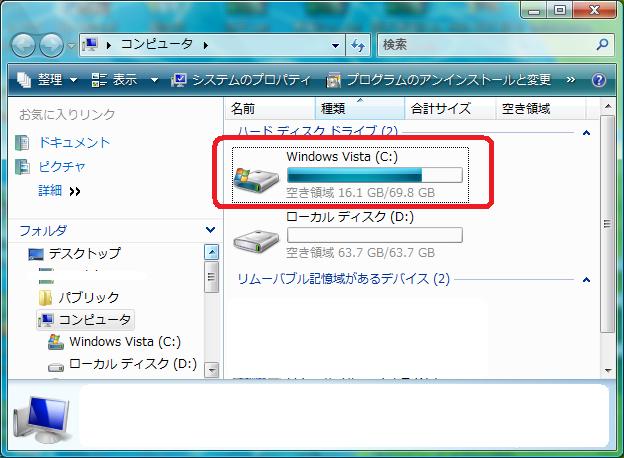Click Windows Vista (C:) drive name

point(342,156)
